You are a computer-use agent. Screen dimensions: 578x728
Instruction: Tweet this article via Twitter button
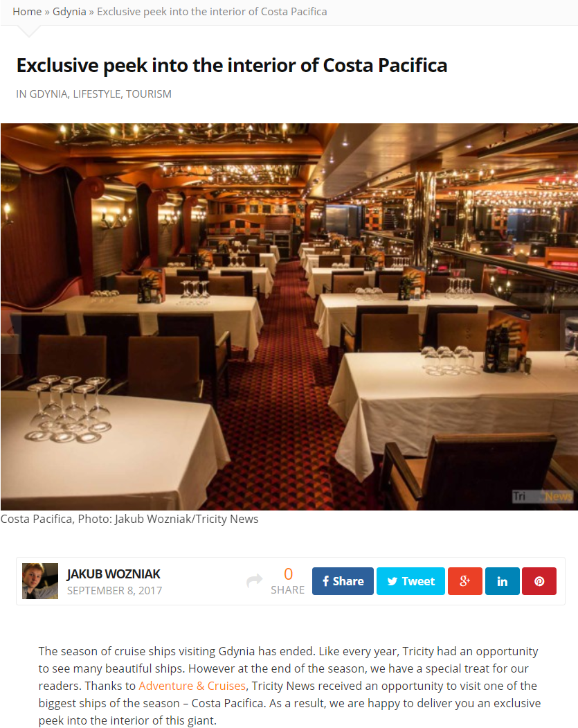pyautogui.click(x=410, y=581)
